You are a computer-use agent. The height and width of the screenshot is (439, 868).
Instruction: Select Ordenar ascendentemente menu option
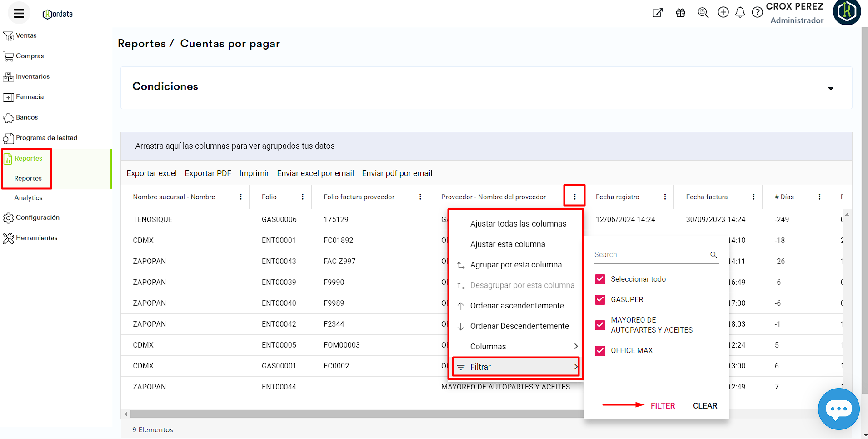[x=517, y=306]
